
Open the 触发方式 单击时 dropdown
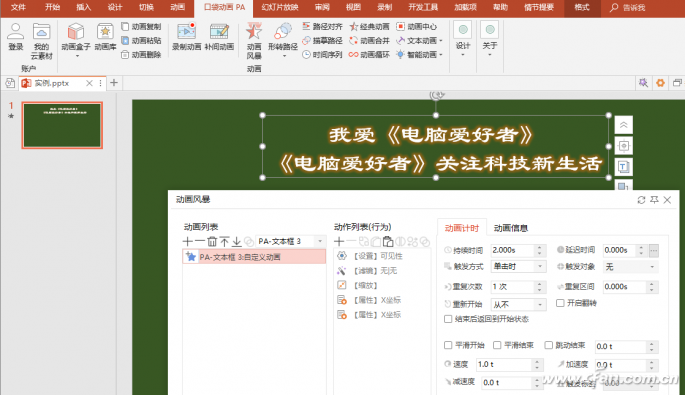[518, 267]
